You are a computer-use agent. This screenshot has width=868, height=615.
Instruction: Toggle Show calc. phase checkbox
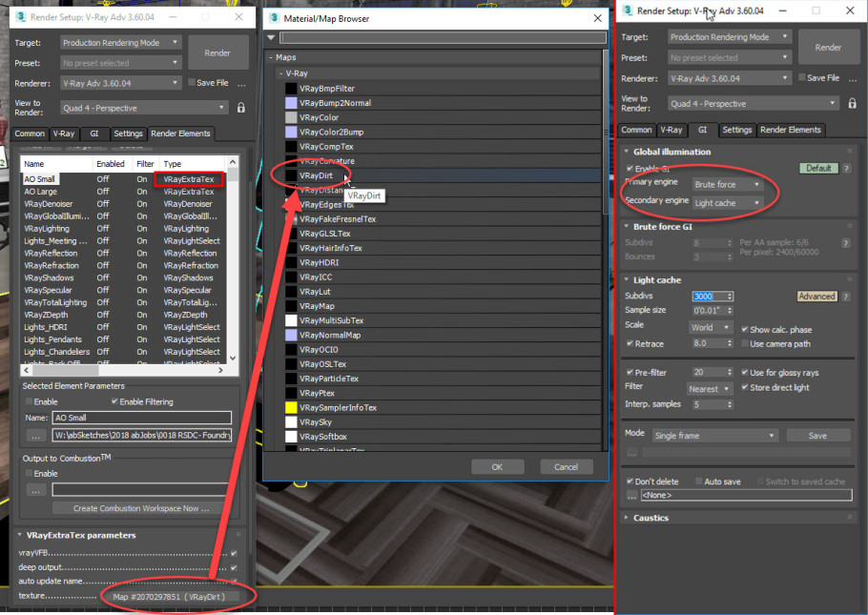[x=745, y=329]
